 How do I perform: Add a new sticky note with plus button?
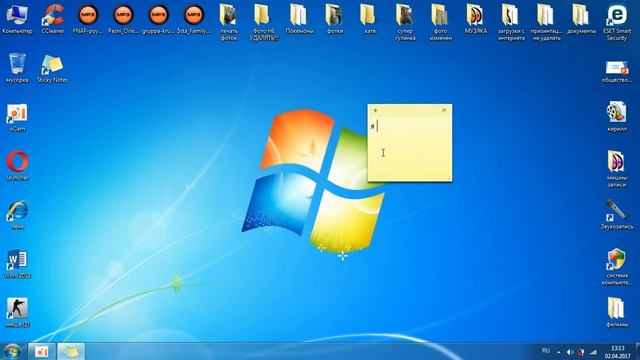point(376,110)
